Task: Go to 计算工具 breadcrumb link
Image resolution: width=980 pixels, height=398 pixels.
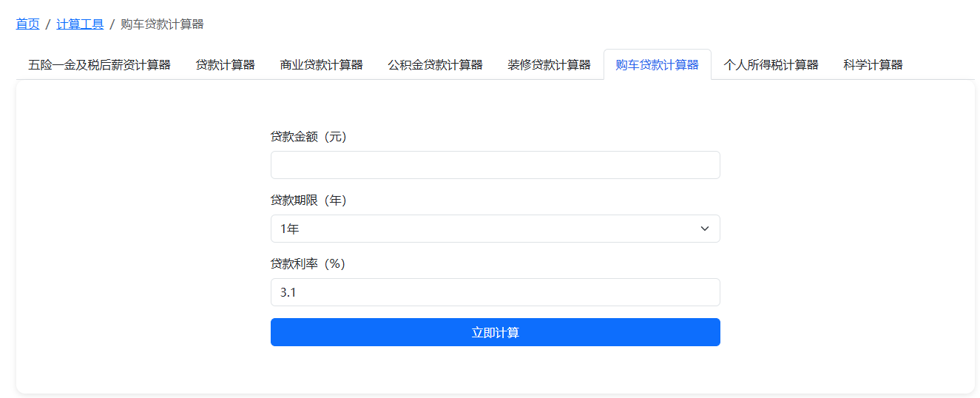Action: 80,24
